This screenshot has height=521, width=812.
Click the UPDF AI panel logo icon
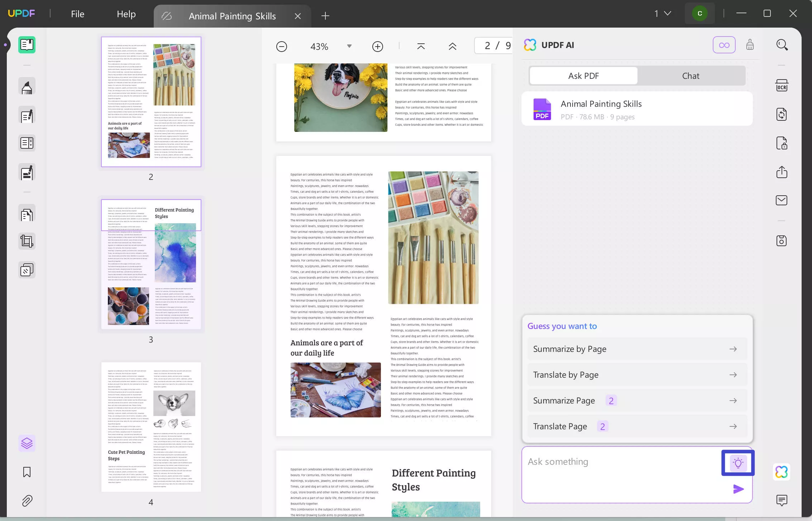click(530, 45)
